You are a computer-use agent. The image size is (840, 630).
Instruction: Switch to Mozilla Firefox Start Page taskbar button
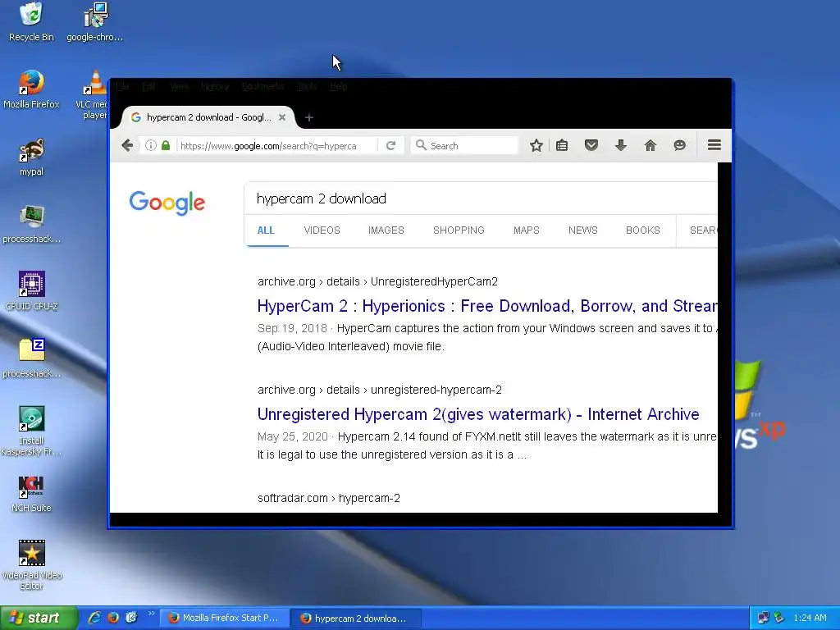coord(225,619)
